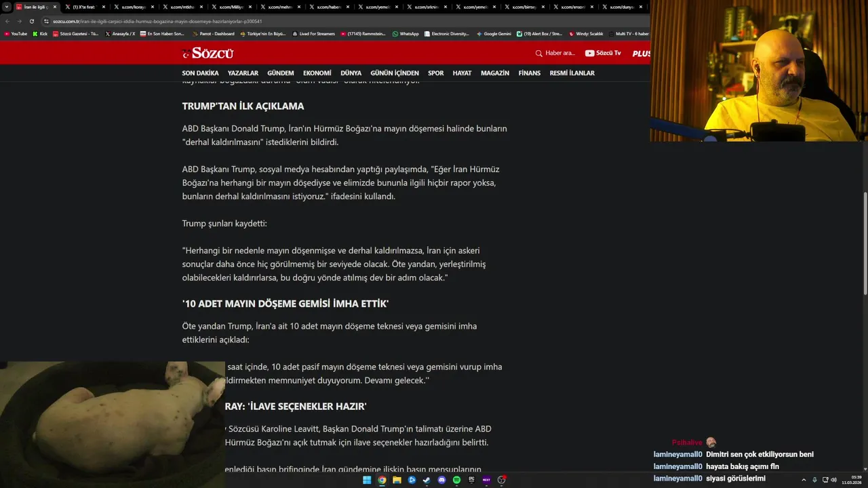This screenshot has width=868, height=488.
Task: Go back in browser history
Action: click(x=7, y=21)
